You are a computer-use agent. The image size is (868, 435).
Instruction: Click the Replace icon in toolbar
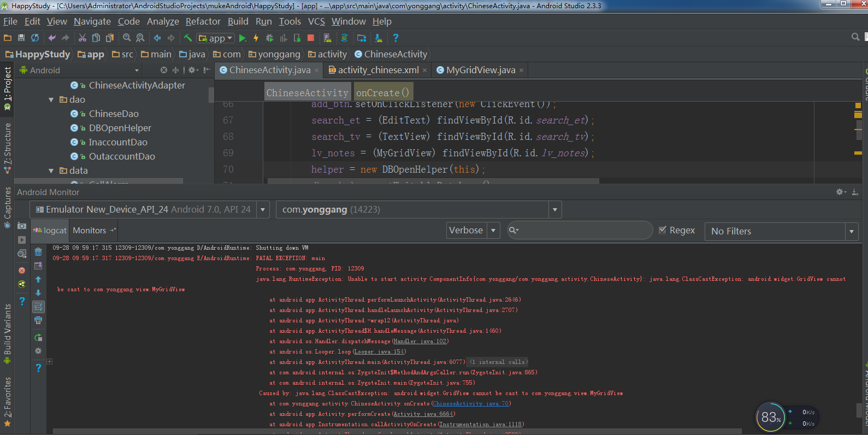tap(140, 38)
